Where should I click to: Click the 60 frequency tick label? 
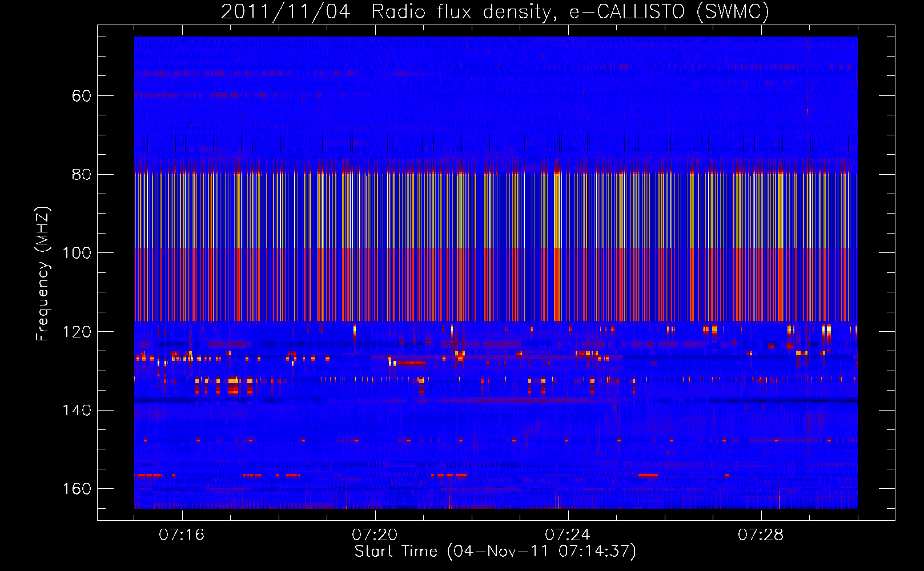(82, 96)
